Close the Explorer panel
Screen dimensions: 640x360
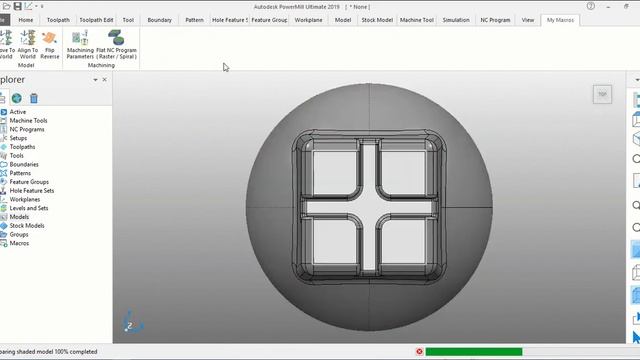coord(104,80)
